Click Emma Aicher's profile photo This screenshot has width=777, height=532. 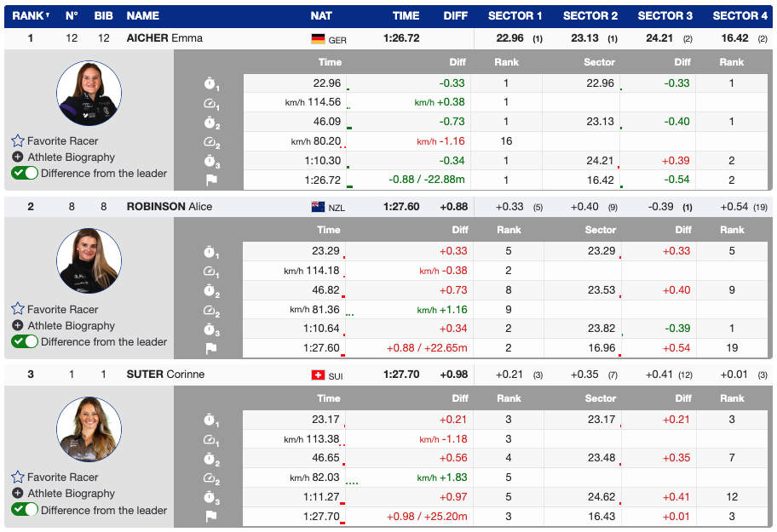(89, 94)
